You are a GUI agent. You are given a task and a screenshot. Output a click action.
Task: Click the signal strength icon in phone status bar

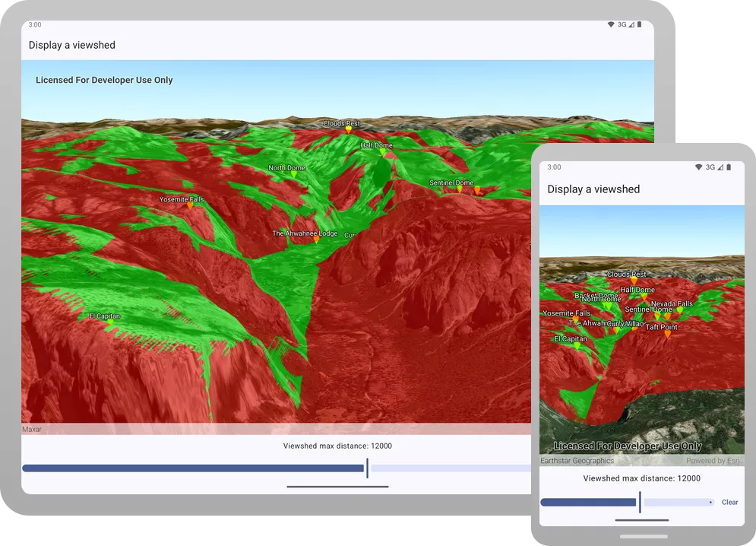coord(720,167)
